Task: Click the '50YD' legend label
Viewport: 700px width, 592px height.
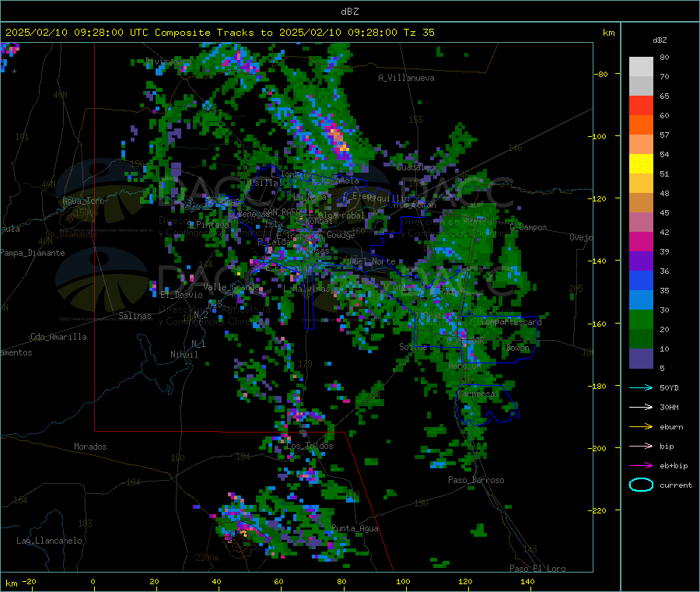Action: click(669, 387)
